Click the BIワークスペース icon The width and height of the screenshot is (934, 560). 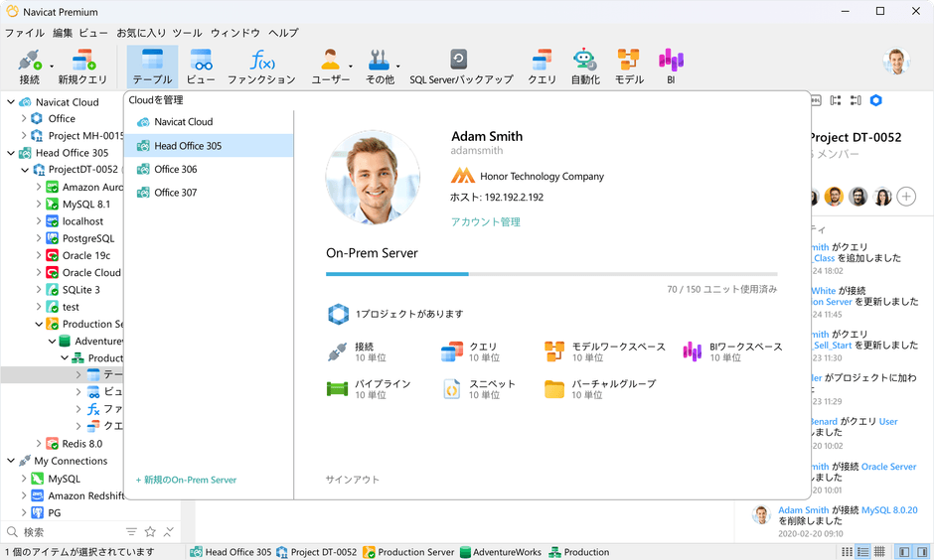[692, 351]
